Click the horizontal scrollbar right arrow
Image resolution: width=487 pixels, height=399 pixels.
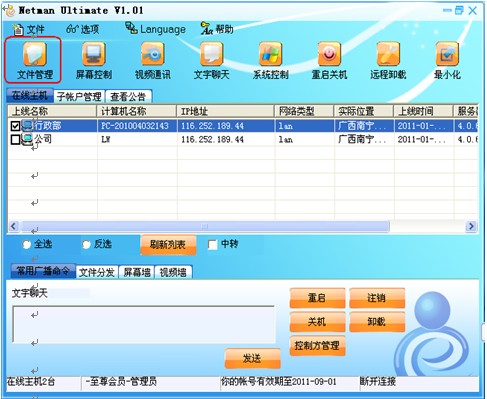pos(471,226)
